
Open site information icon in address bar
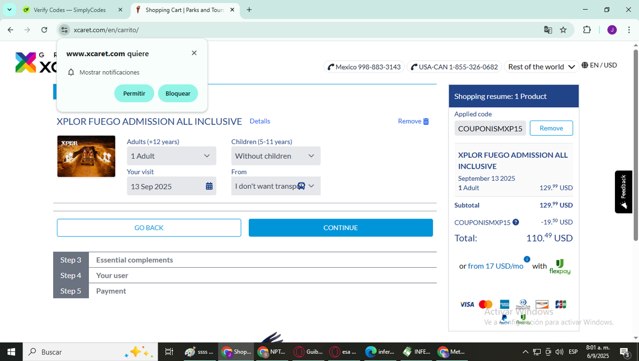coord(64,30)
